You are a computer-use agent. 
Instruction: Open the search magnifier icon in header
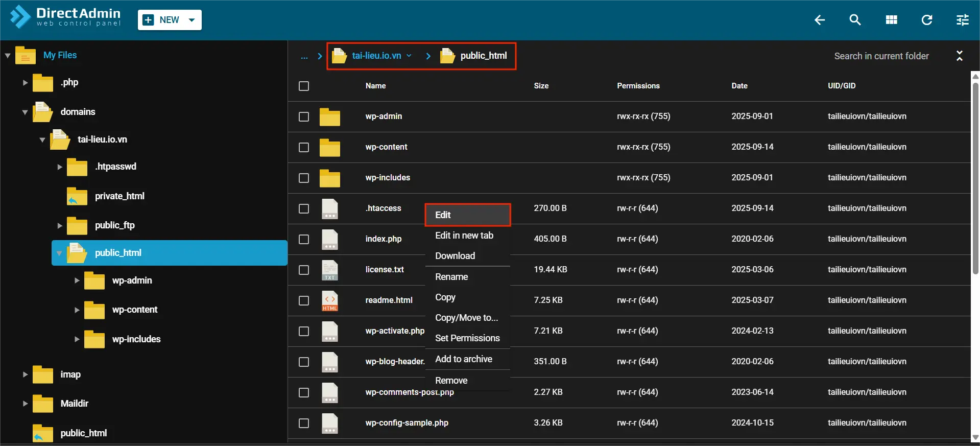[855, 20]
